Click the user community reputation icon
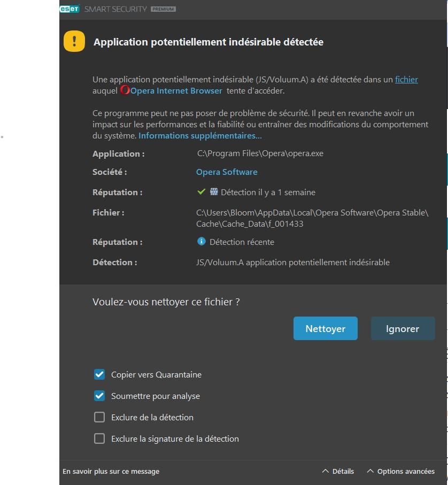 pyautogui.click(x=214, y=192)
